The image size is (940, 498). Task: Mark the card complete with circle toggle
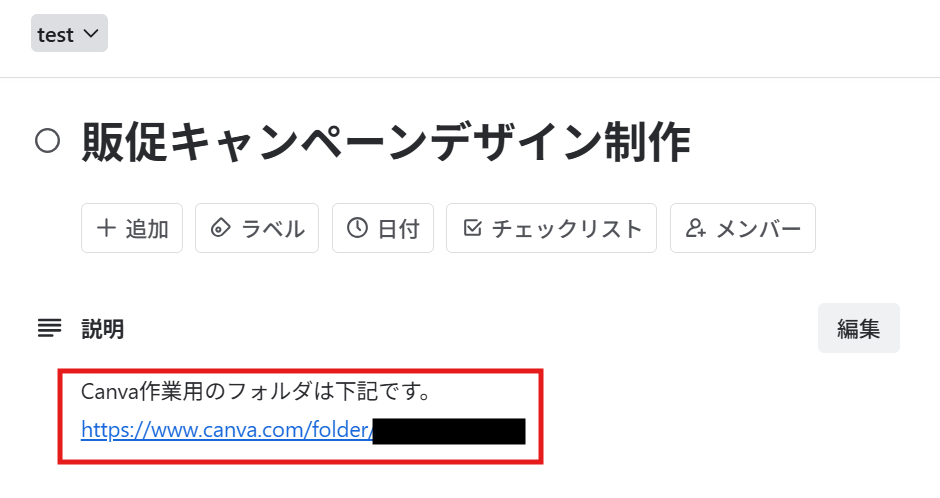47,141
